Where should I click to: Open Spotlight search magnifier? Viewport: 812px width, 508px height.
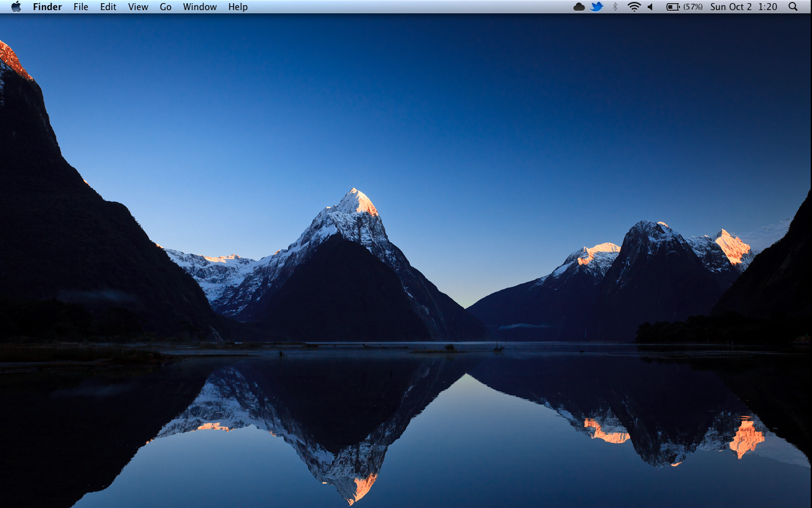[x=793, y=7]
